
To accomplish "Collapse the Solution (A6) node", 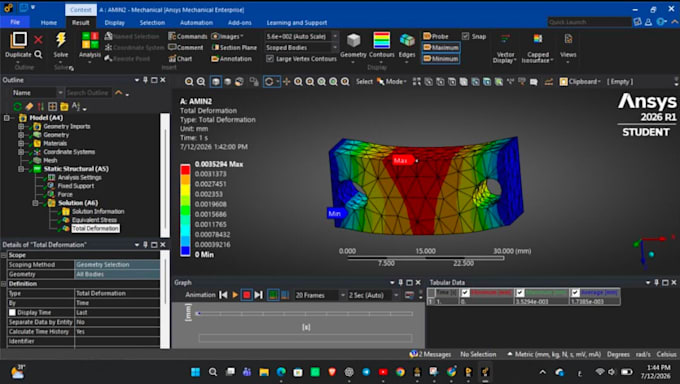I will click(x=36, y=203).
